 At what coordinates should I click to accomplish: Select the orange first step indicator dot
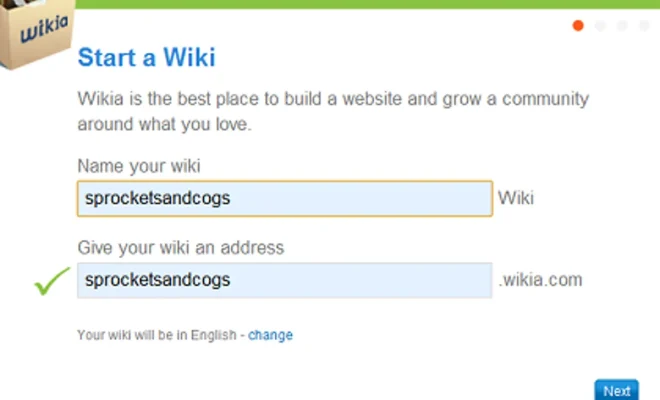click(x=578, y=26)
